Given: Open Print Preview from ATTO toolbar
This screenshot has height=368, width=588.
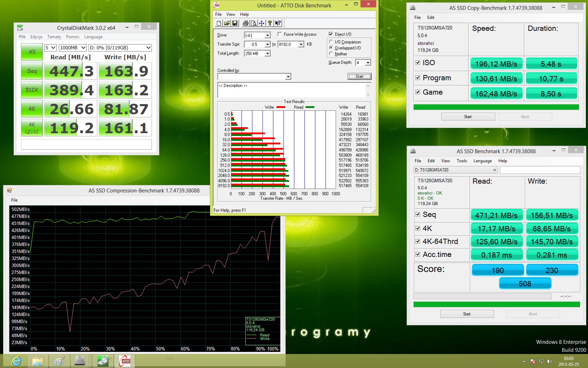Looking at the screenshot, I should coord(253,23).
